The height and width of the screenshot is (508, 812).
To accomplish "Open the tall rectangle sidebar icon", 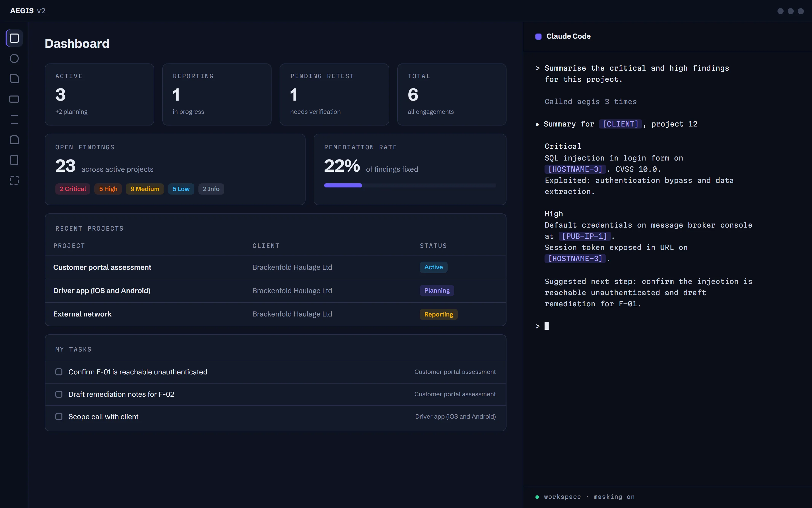I will coord(14,160).
